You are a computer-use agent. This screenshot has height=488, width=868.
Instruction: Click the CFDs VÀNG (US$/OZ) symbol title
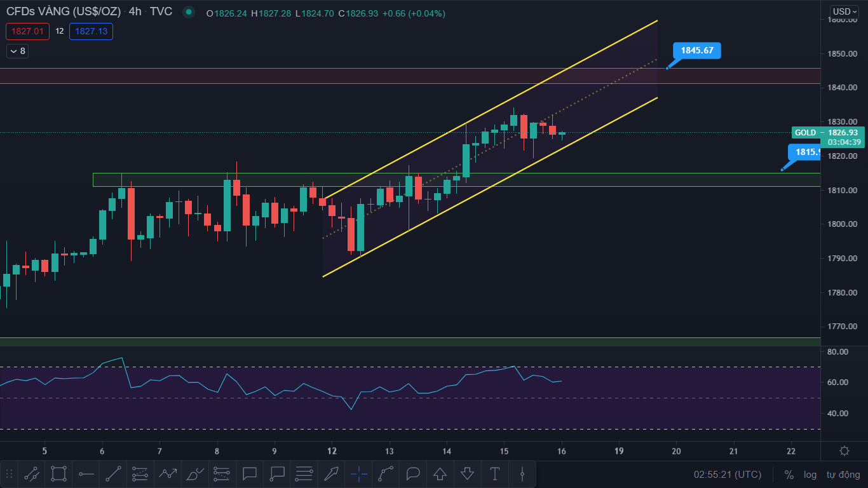64,12
